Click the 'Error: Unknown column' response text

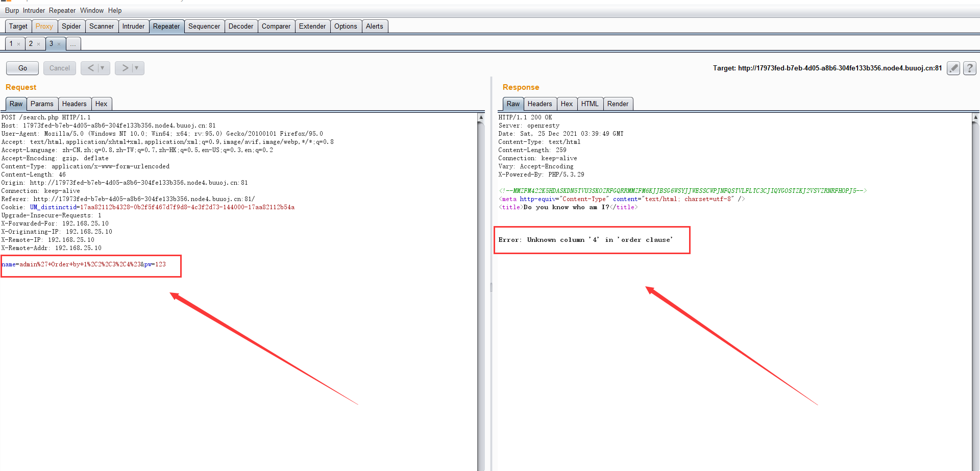[586, 240]
